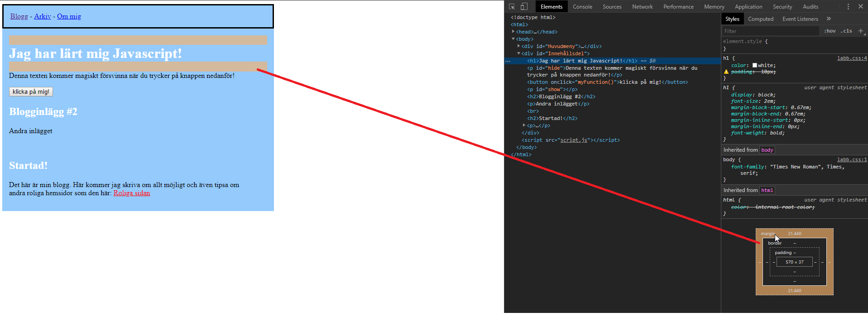Toggle the device toolbar icon
This screenshot has height=322, width=868.
pos(524,6)
